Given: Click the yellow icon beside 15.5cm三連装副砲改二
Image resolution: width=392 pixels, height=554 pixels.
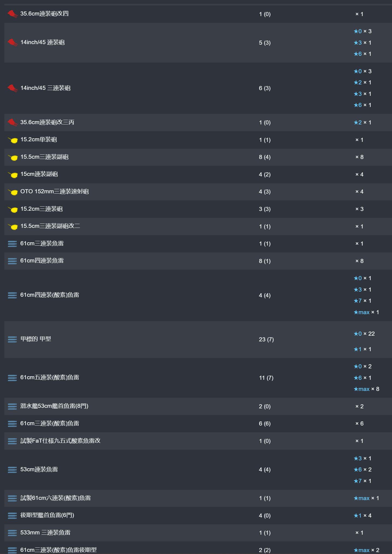Looking at the screenshot, I should 13,227.
